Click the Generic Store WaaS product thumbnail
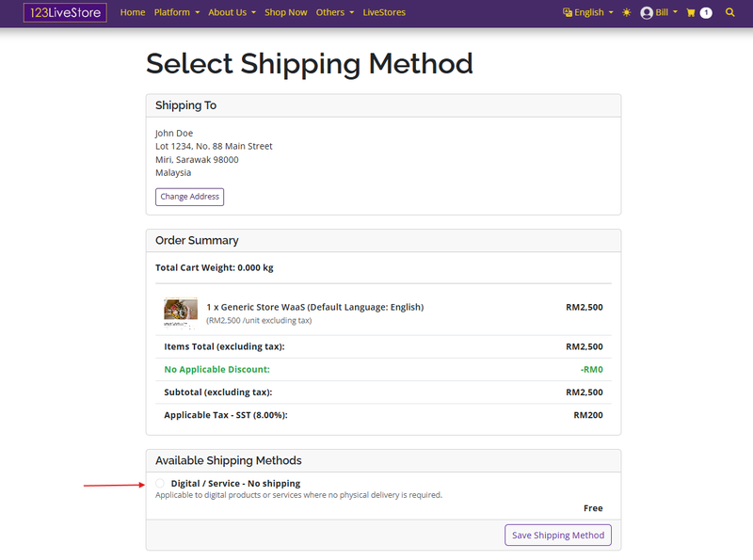753x560 pixels. [x=180, y=312]
